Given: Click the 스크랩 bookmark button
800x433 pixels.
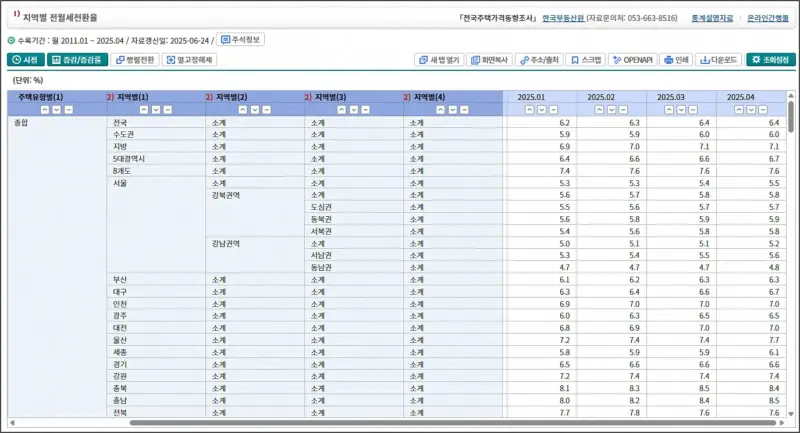Looking at the screenshot, I should pyautogui.click(x=586, y=60).
